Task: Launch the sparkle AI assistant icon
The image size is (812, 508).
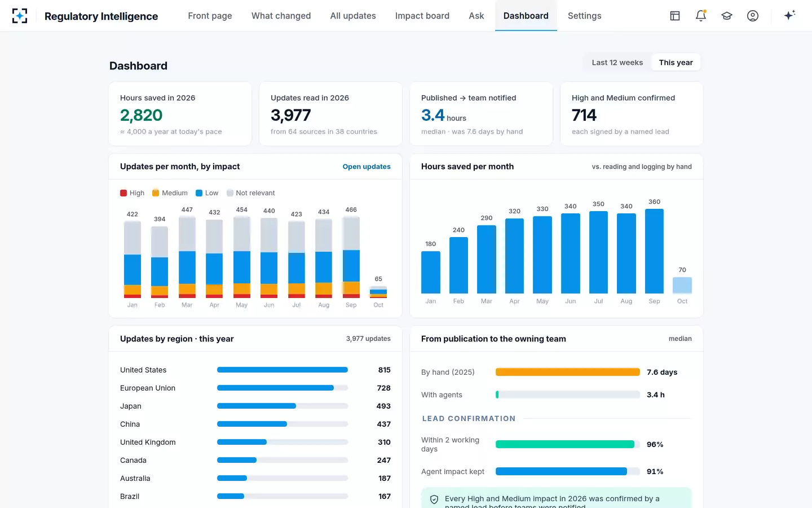Action: 789,15
